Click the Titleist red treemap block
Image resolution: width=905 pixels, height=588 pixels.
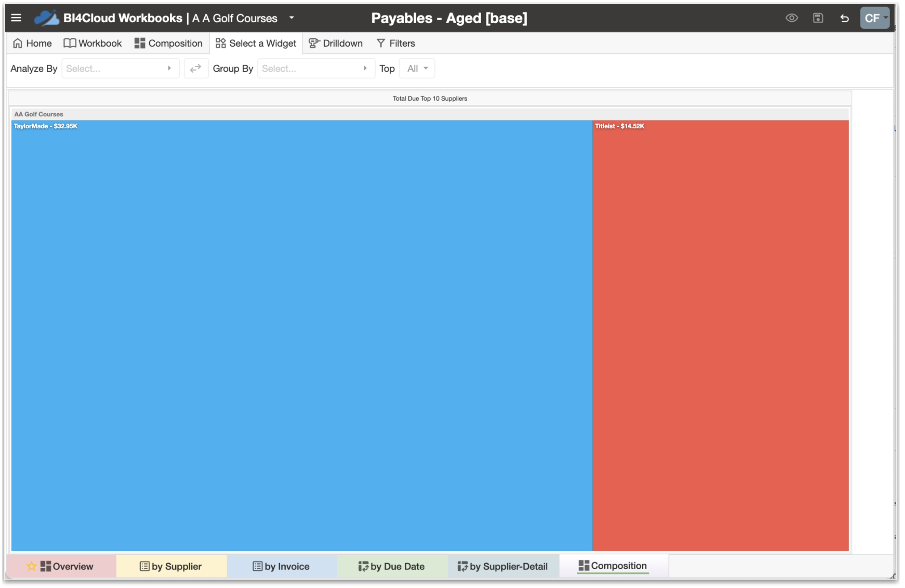pos(720,335)
